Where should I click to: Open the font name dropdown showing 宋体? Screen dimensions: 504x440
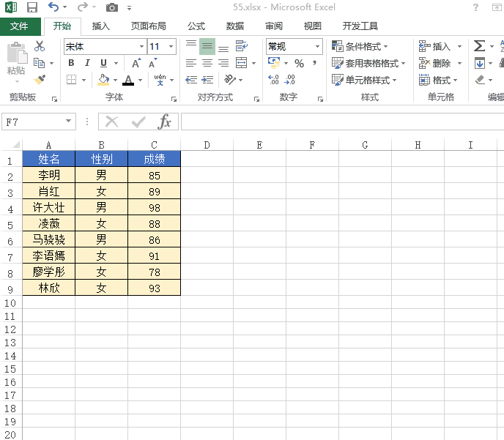point(141,47)
